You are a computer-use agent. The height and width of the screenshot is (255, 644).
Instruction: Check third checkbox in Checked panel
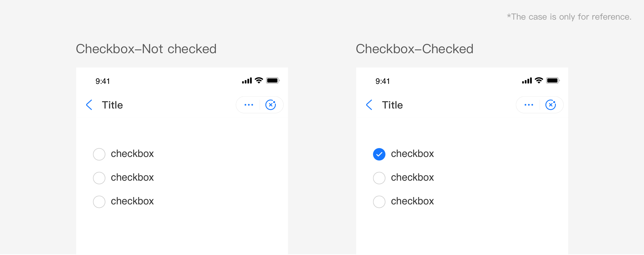tap(379, 202)
